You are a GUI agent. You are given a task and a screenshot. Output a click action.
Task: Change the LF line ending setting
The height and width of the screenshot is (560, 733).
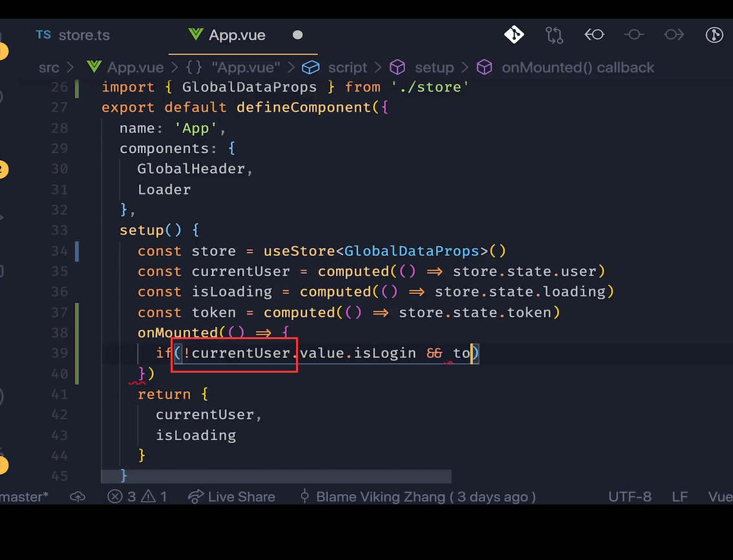click(x=680, y=497)
